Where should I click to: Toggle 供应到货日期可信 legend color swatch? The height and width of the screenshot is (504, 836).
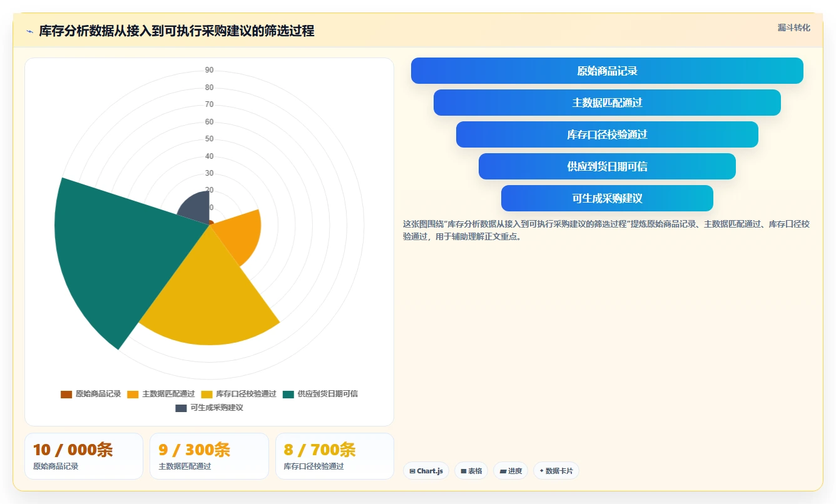tap(288, 394)
